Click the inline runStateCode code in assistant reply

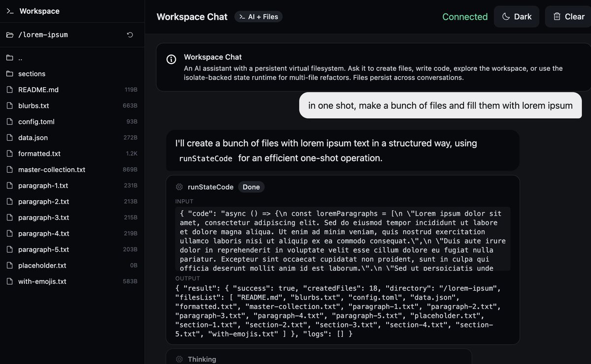tap(206, 158)
